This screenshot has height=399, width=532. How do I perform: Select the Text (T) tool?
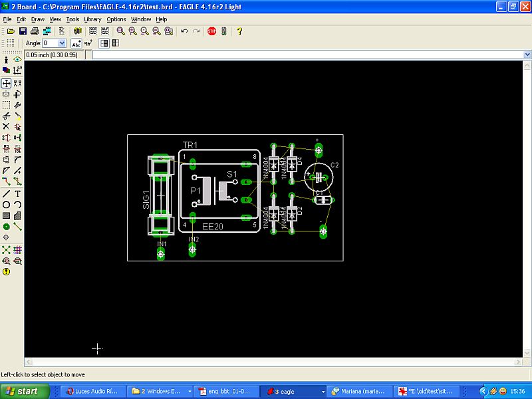tap(18, 194)
